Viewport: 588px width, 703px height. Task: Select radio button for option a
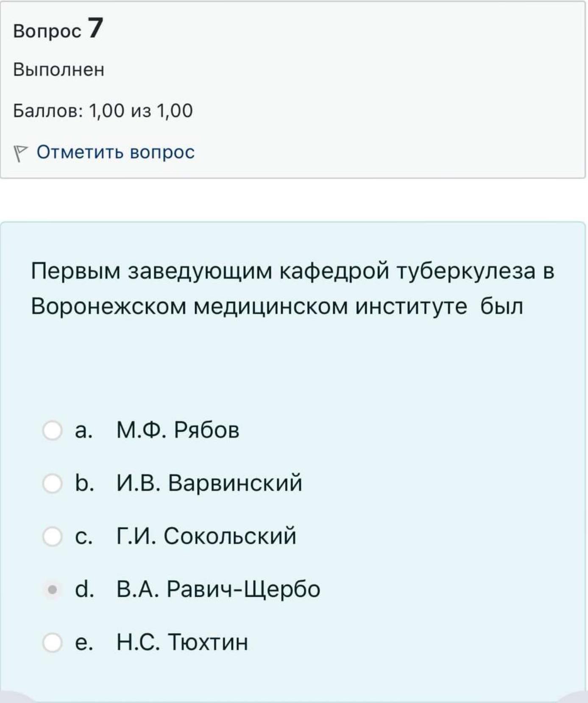pyautogui.click(x=53, y=431)
